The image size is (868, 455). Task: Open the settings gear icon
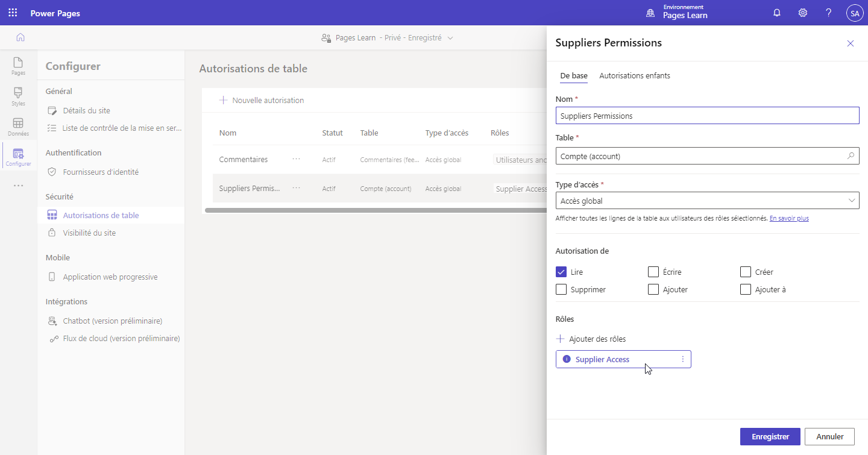click(803, 13)
